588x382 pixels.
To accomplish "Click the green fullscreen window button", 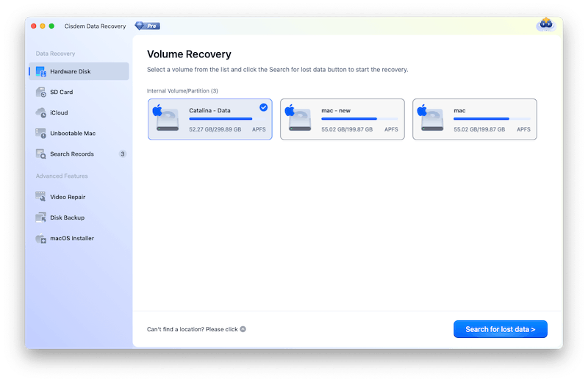I will tap(51, 26).
